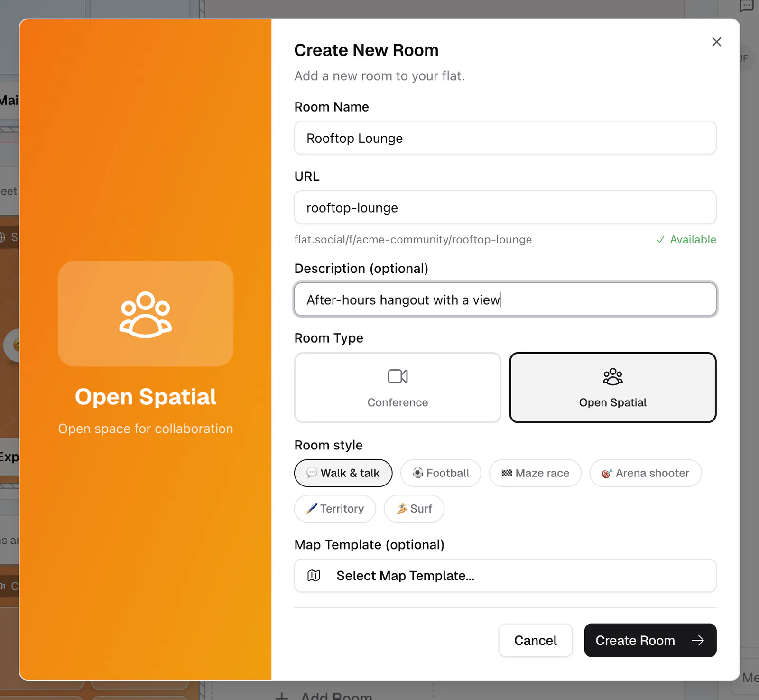
Task: Click the Room Name field with Rooftop Lounge
Action: coord(505,138)
